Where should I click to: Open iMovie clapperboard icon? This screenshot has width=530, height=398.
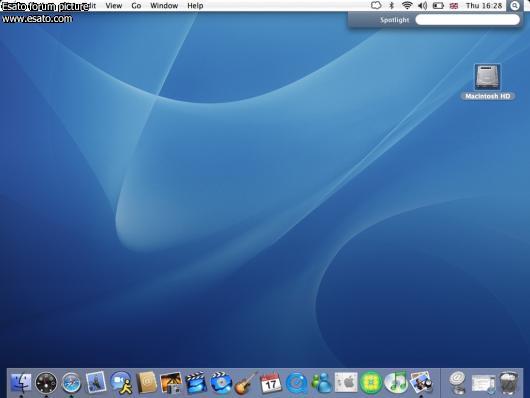pyautogui.click(x=196, y=382)
